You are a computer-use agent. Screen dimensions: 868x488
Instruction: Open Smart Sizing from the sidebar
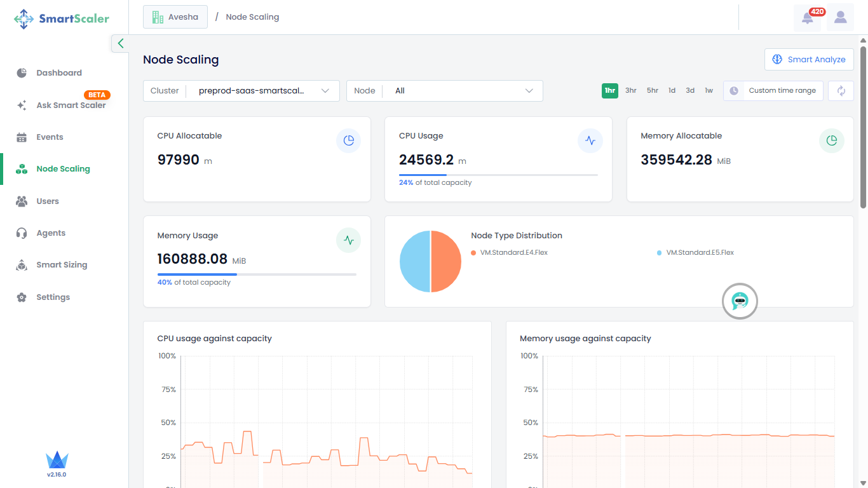tap(62, 265)
